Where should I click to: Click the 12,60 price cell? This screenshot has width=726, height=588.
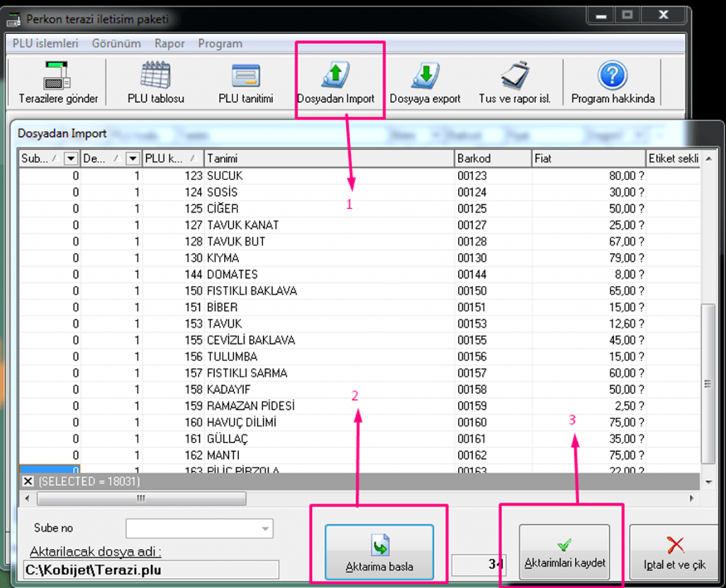coord(588,323)
